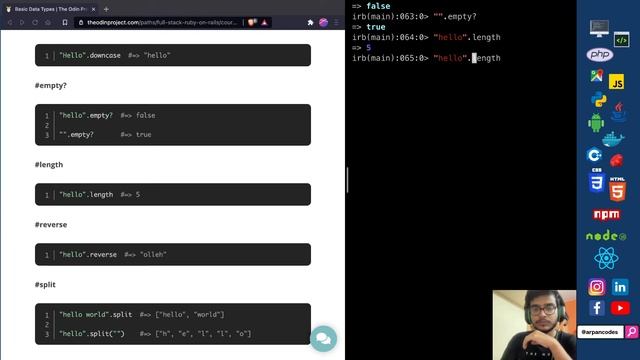Click the code brackets window icon

click(x=621, y=40)
